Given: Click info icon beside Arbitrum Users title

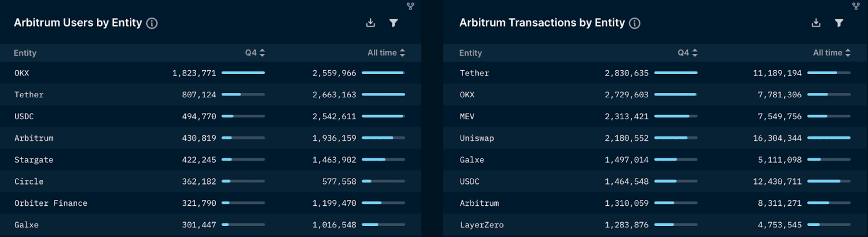Looking at the screenshot, I should 152,23.
